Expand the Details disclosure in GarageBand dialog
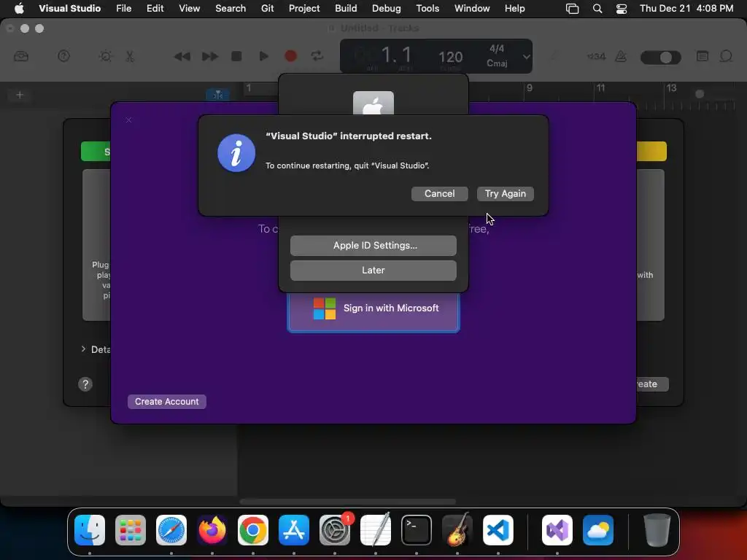This screenshot has height=560, width=747. (83, 349)
